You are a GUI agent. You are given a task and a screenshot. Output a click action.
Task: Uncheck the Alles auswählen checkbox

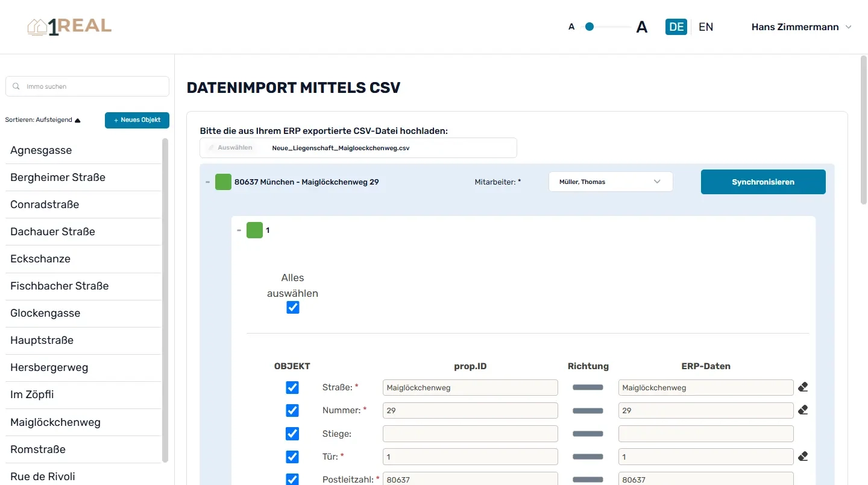(292, 308)
